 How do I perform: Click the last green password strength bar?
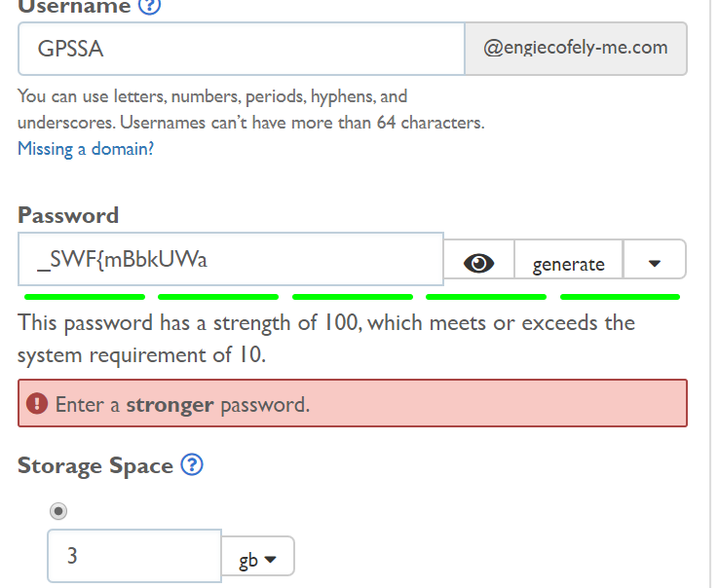click(x=620, y=296)
